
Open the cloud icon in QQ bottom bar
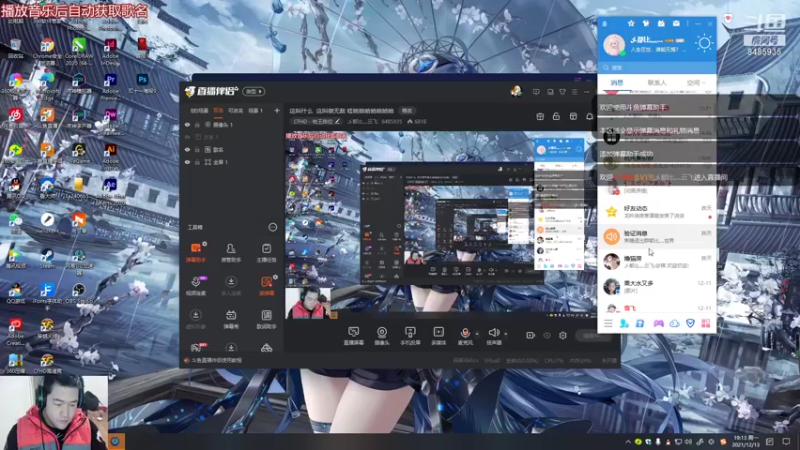click(674, 323)
